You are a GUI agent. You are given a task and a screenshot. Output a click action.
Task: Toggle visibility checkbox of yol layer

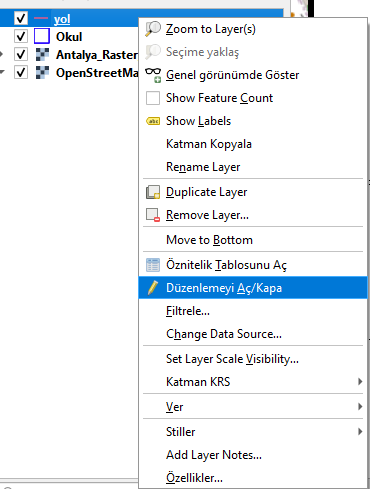coord(21,18)
